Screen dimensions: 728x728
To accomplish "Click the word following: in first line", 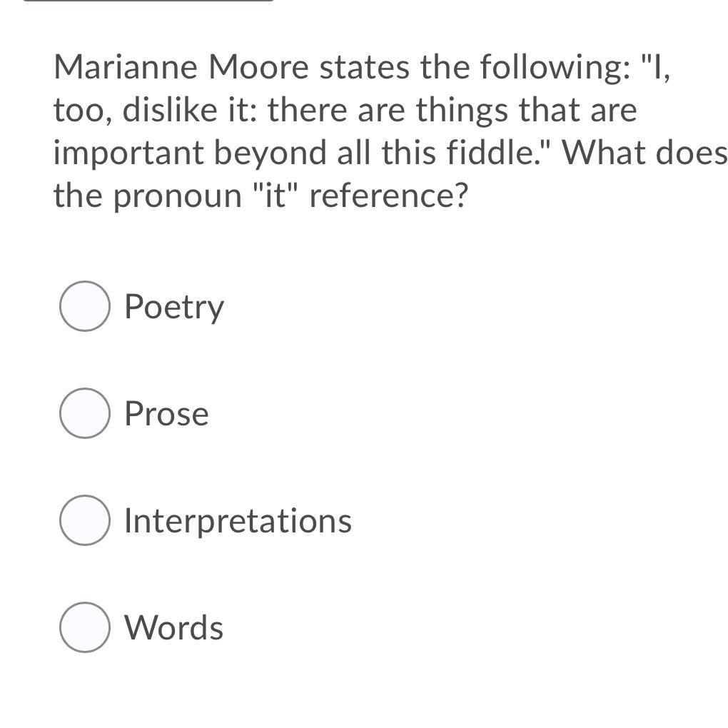I will 555,69.
